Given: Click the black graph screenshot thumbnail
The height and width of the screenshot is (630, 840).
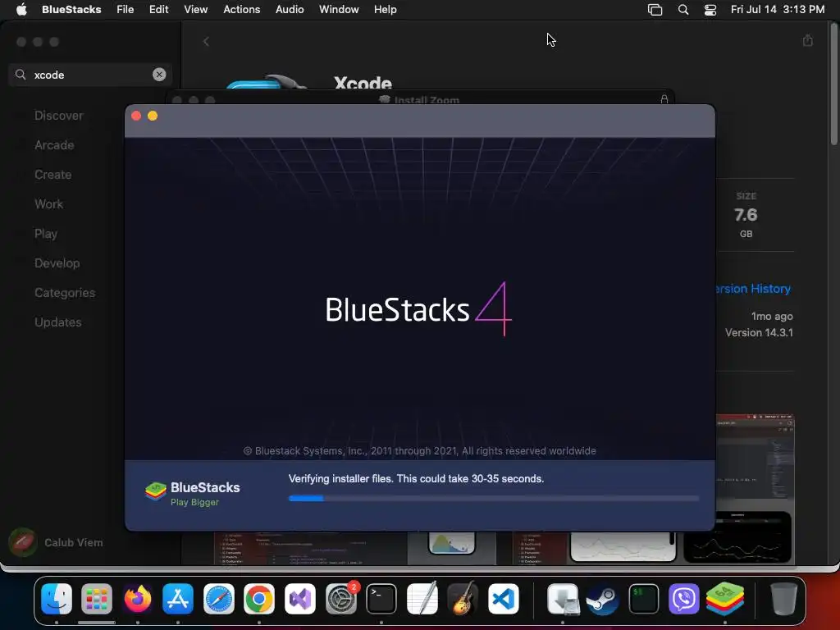Looking at the screenshot, I should point(737,536).
